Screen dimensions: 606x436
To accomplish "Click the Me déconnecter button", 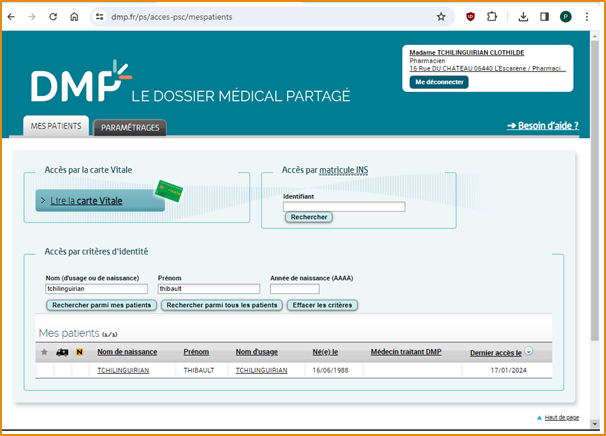I will [x=439, y=82].
